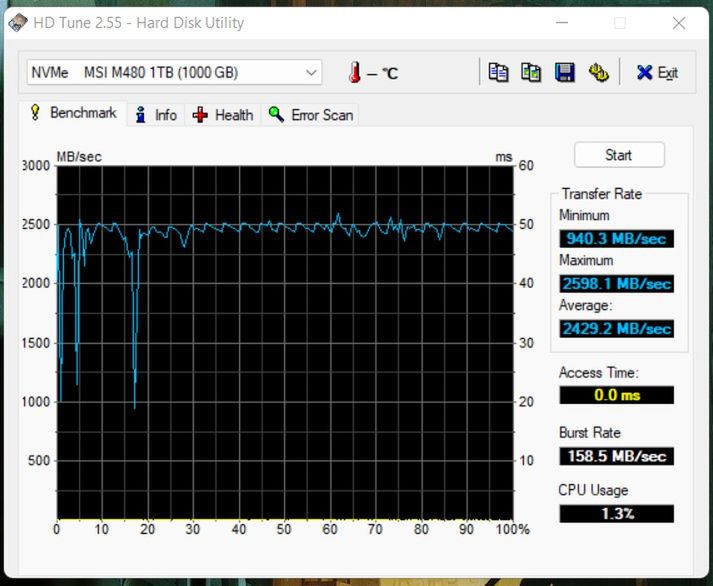713x586 pixels.
Task: Switch to the Benchmark tab
Action: (x=74, y=113)
